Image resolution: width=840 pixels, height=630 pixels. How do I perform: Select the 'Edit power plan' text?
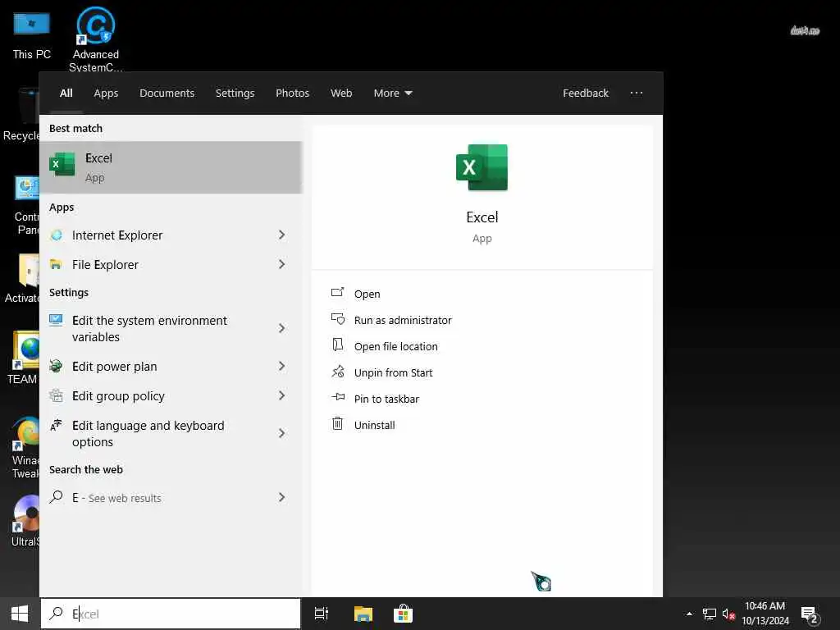[115, 367]
